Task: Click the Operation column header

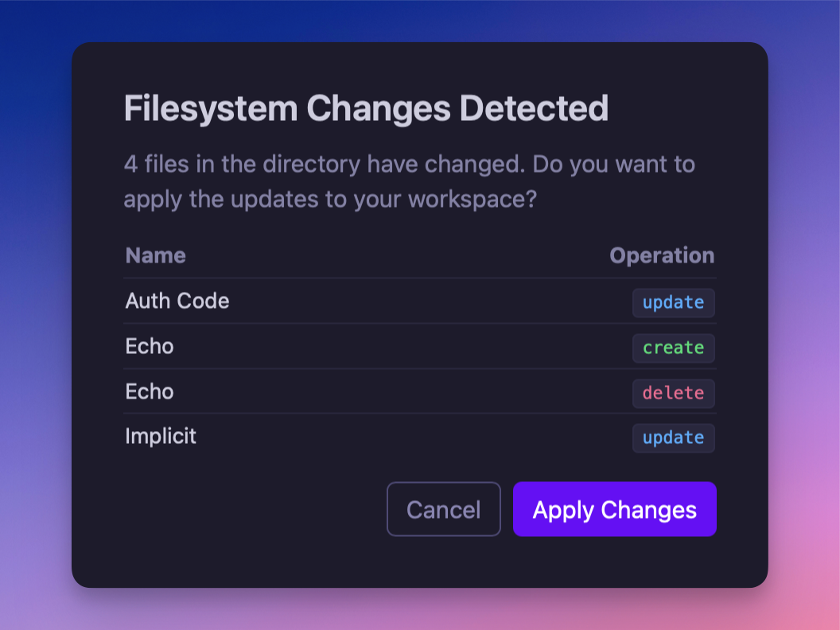Action: point(662,255)
